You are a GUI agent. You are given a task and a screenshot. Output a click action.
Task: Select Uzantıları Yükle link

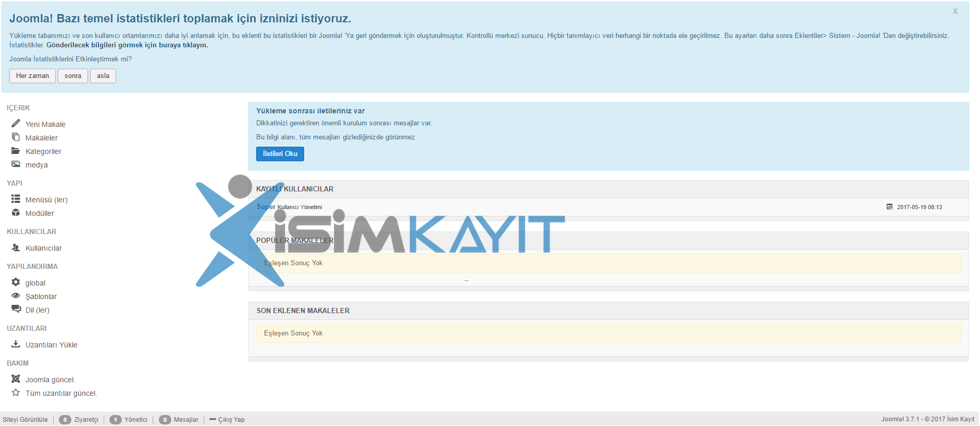point(52,345)
